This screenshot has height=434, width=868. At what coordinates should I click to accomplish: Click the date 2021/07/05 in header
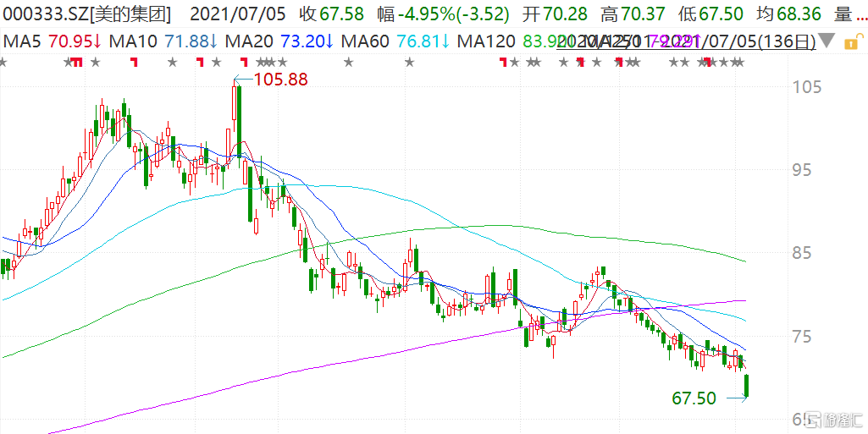click(x=237, y=14)
